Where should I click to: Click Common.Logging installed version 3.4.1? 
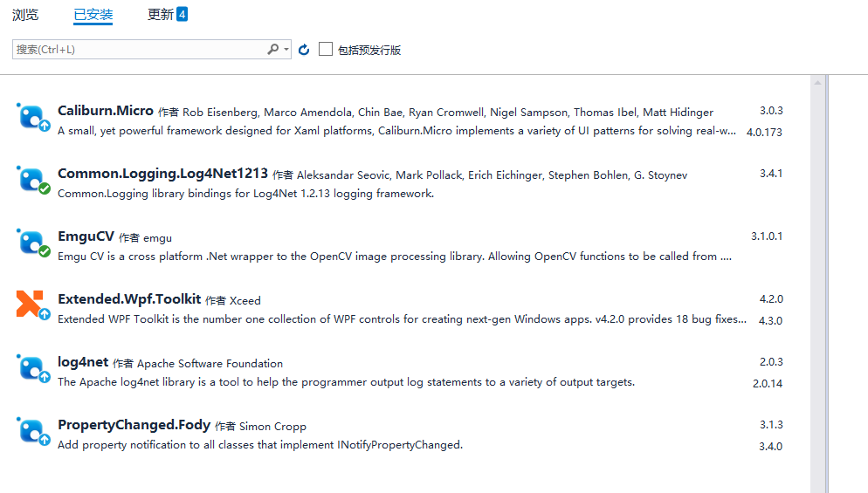tap(771, 174)
